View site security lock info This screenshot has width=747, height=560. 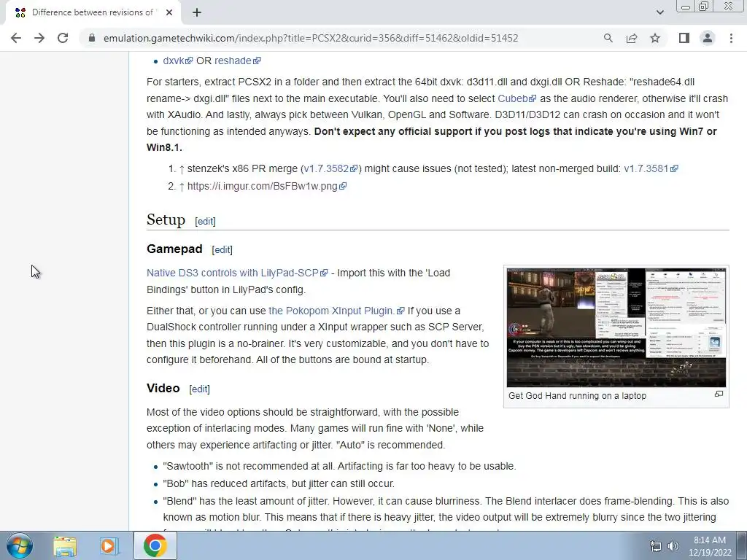[x=91, y=38]
